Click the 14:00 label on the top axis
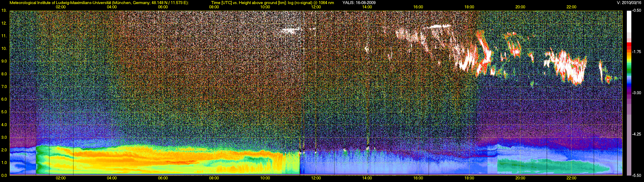The width and height of the screenshot is (644, 182). pos(367,7)
